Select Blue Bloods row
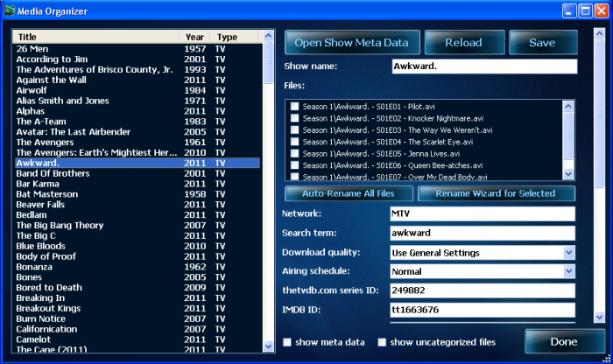 [x=137, y=246]
